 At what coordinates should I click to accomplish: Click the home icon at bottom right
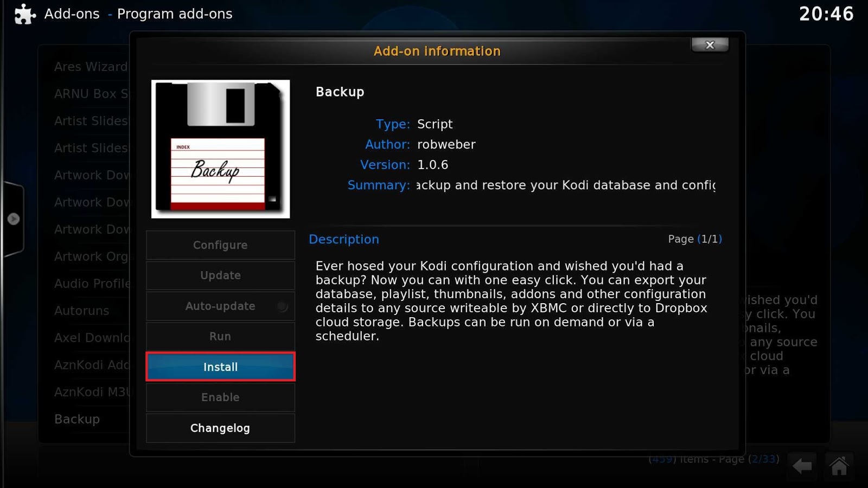pyautogui.click(x=838, y=465)
